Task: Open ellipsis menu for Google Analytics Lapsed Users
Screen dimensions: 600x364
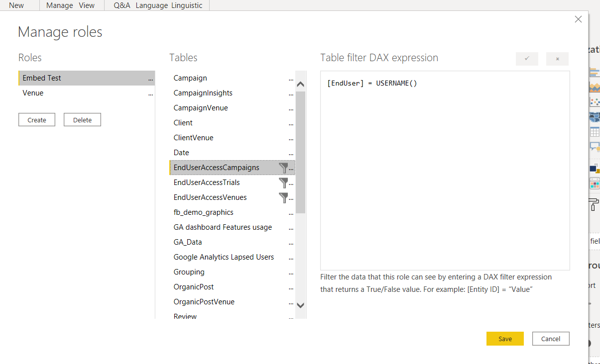Action: 291,258
